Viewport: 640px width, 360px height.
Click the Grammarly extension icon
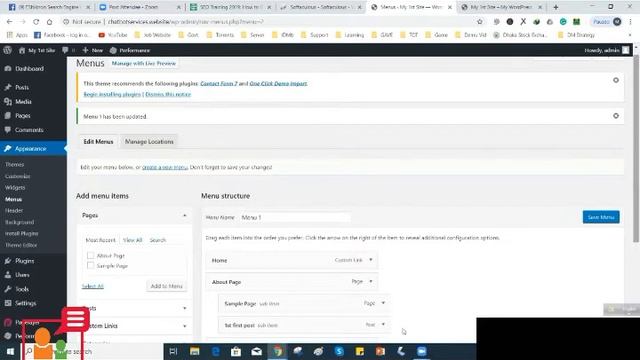(x=563, y=22)
